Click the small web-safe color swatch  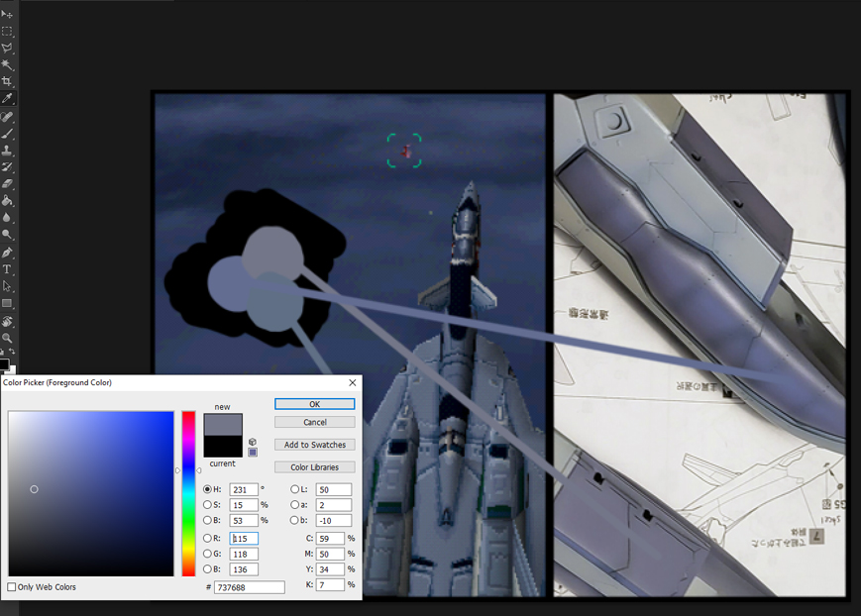253,453
